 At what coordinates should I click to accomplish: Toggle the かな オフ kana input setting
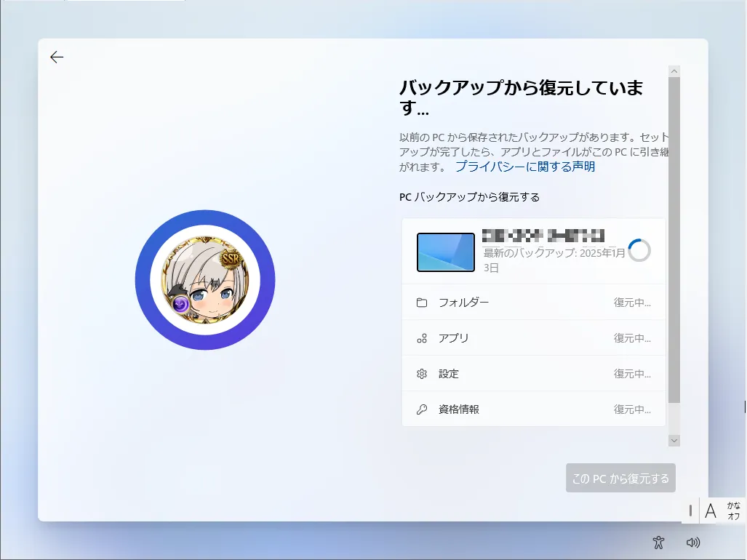[x=734, y=511]
